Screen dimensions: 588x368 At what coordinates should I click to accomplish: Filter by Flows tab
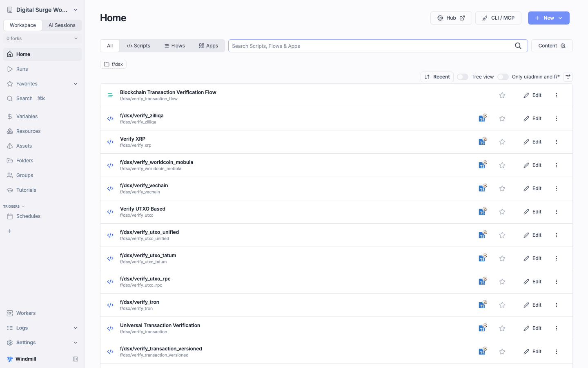click(x=175, y=46)
